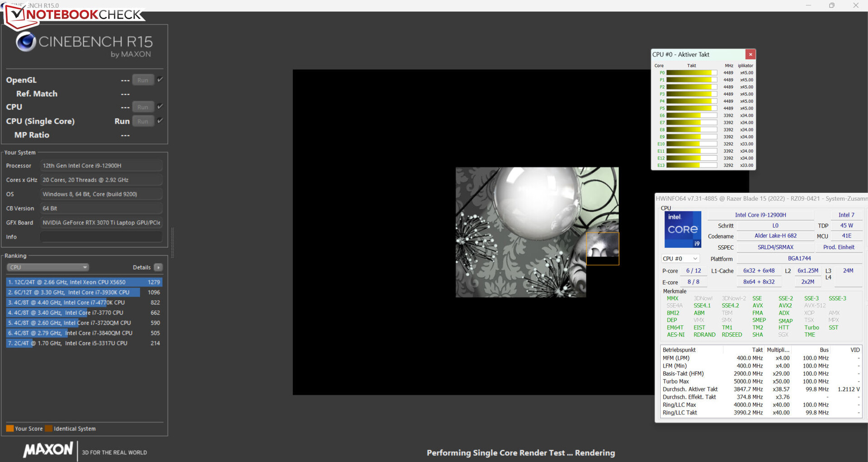Click the Ref. Match label
Image resolution: width=868 pixels, height=462 pixels.
click(x=37, y=94)
